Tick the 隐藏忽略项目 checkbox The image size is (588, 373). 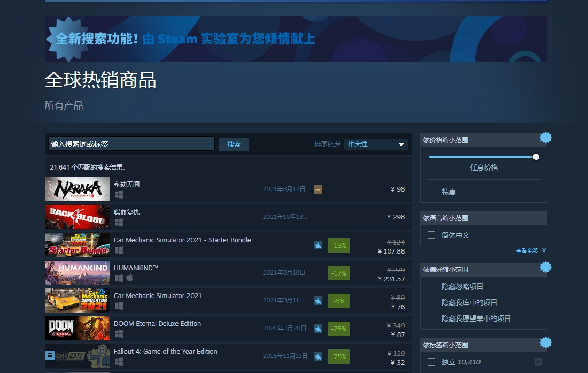pyautogui.click(x=431, y=286)
